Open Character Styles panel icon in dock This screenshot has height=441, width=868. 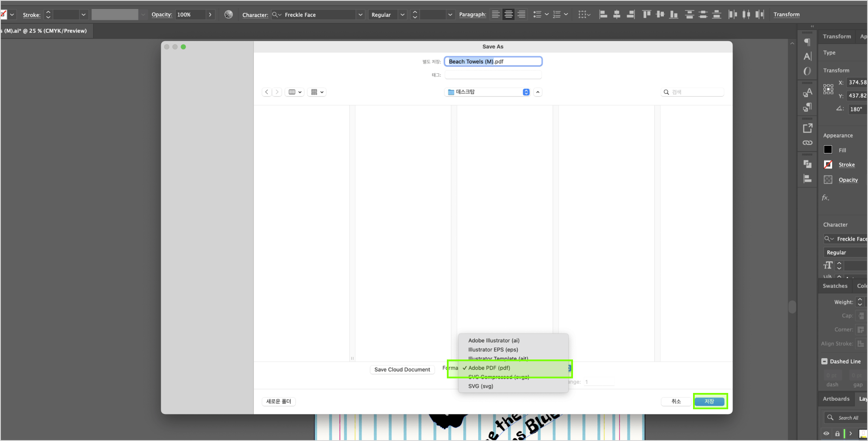(807, 93)
